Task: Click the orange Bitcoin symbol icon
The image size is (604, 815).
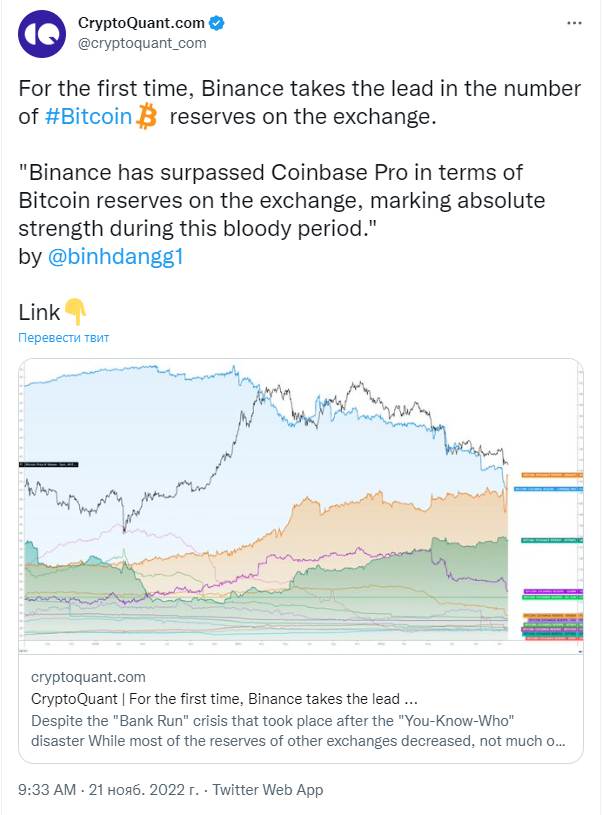Action: click(147, 117)
